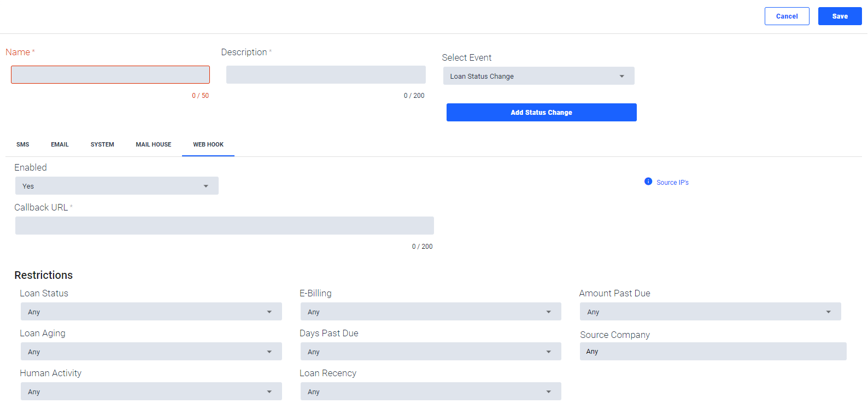The width and height of the screenshot is (868, 409).
Task: Click the Cancel button
Action: 787,16
